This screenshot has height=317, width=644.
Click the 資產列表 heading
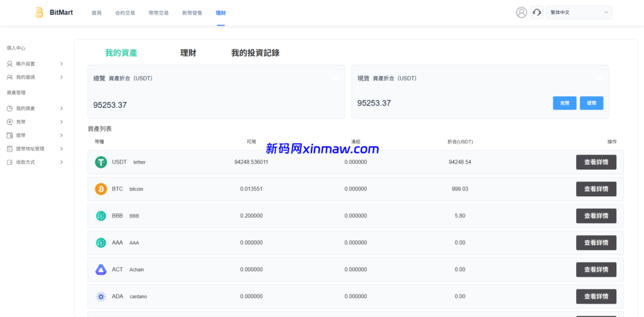click(99, 128)
